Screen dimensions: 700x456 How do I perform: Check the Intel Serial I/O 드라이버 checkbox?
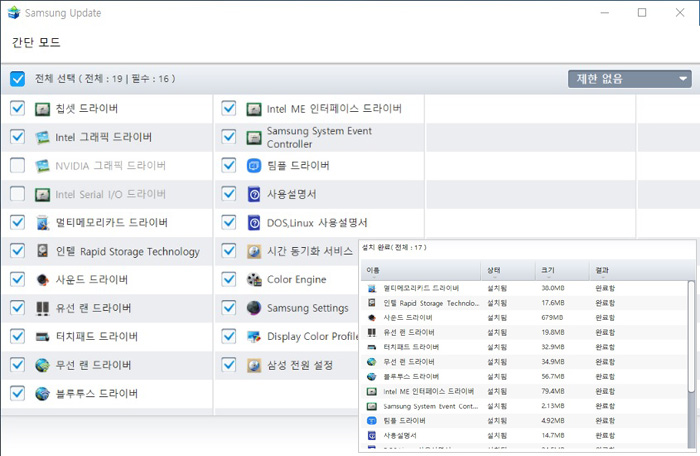(x=17, y=194)
